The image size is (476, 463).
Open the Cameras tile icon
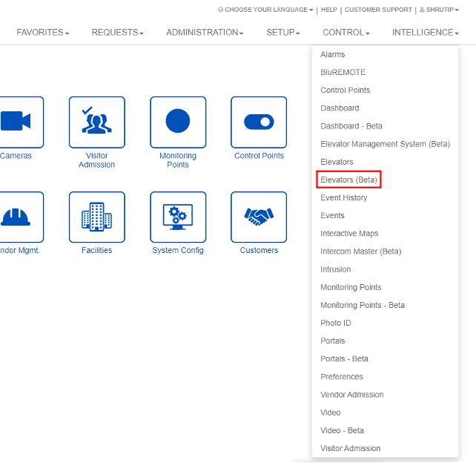coord(18,122)
